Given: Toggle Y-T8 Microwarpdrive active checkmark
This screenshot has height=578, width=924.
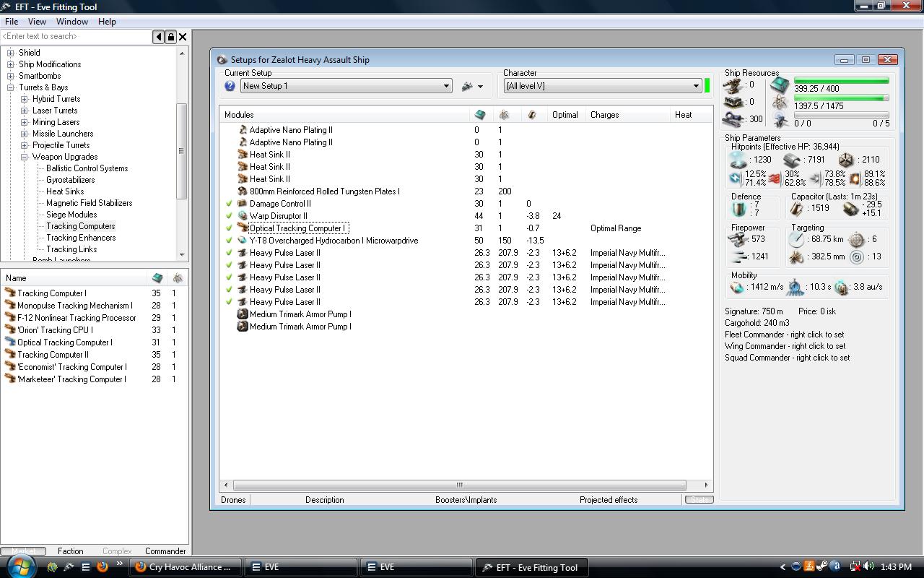Looking at the screenshot, I should [x=229, y=241].
